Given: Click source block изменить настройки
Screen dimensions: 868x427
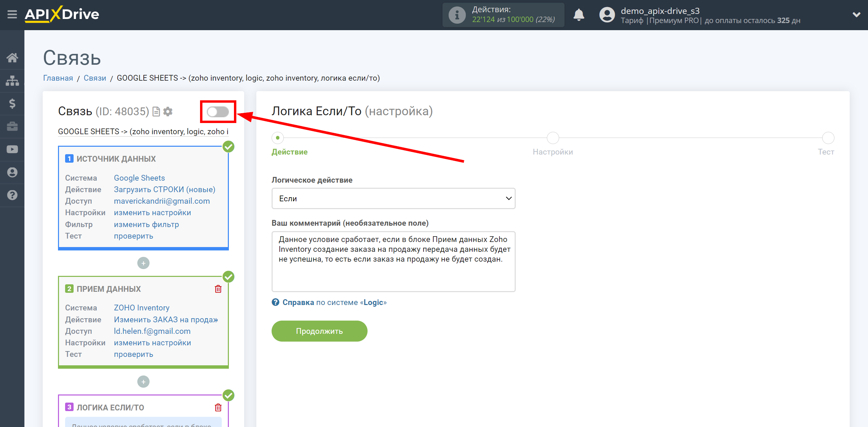Looking at the screenshot, I should pos(153,212).
